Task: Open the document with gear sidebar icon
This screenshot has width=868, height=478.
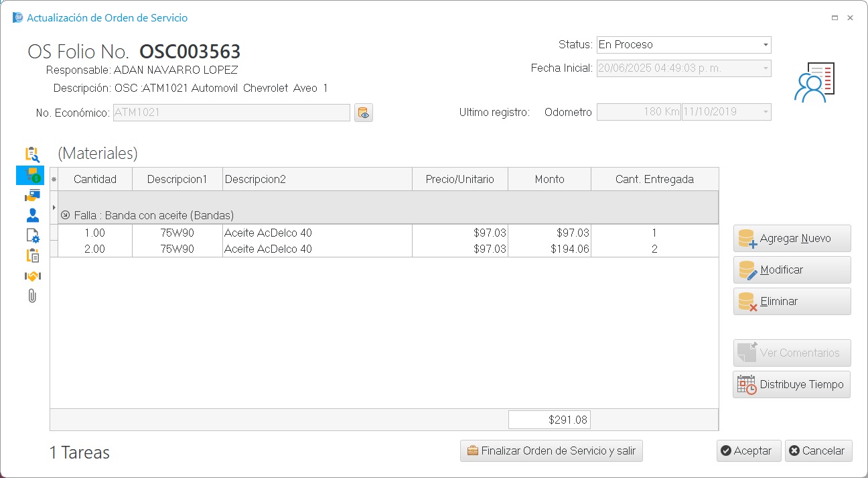Action: tap(31, 235)
